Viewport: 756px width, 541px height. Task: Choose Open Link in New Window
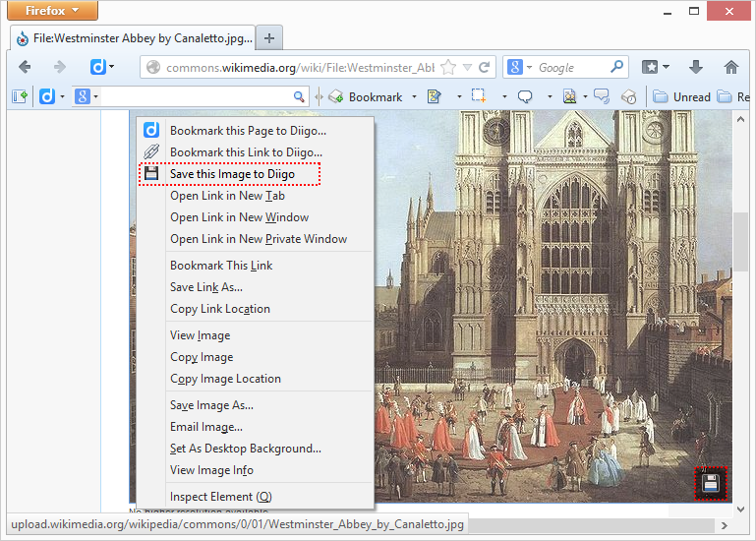(255, 217)
